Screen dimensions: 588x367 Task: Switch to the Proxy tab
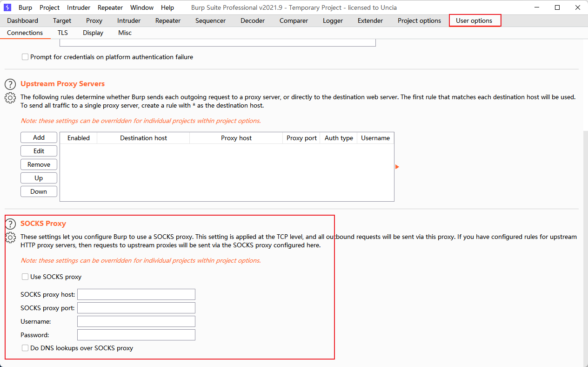(x=94, y=20)
